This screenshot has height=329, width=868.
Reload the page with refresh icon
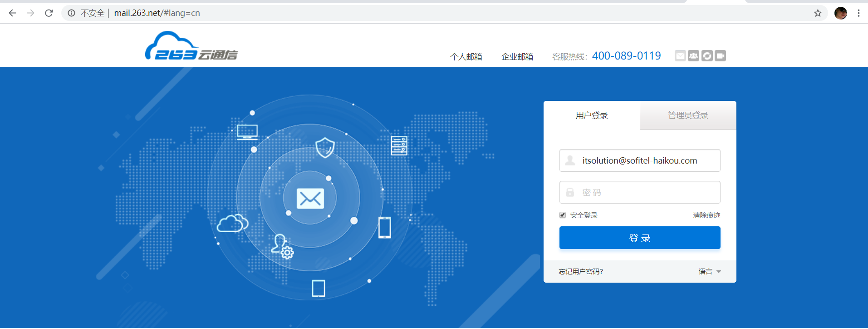pos(49,13)
